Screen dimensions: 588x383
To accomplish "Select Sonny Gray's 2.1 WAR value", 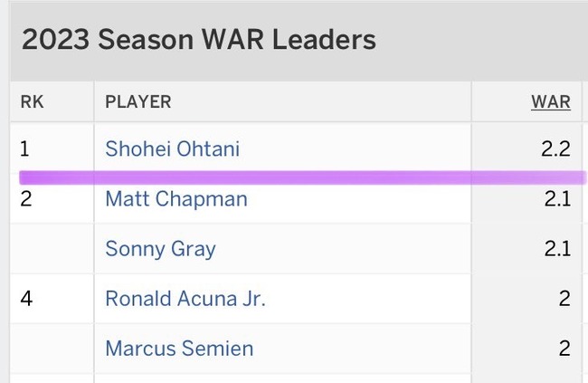I will [x=557, y=249].
